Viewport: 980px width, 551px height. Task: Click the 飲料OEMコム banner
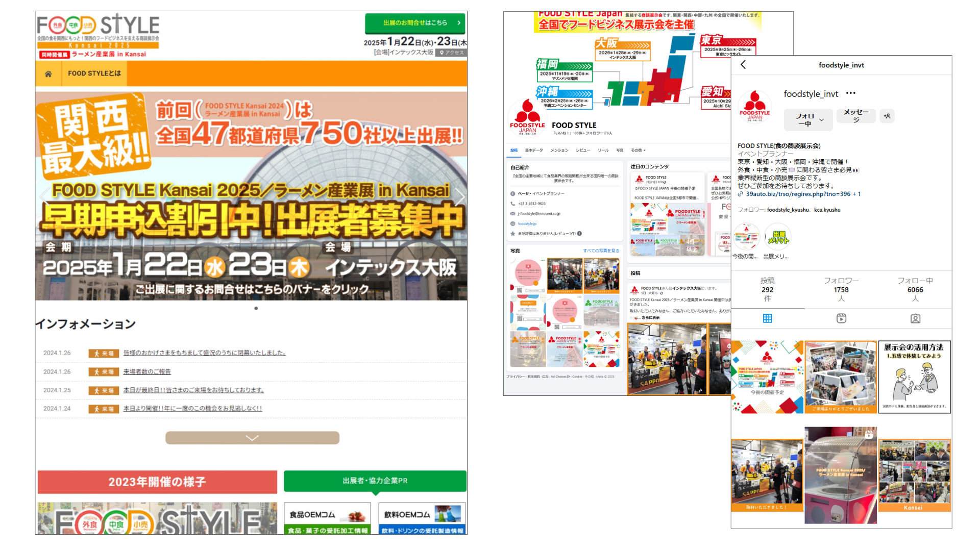422,519
